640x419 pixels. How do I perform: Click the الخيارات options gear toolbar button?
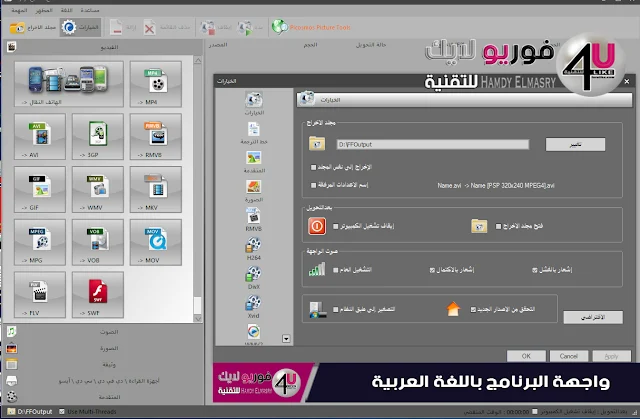(x=80, y=27)
